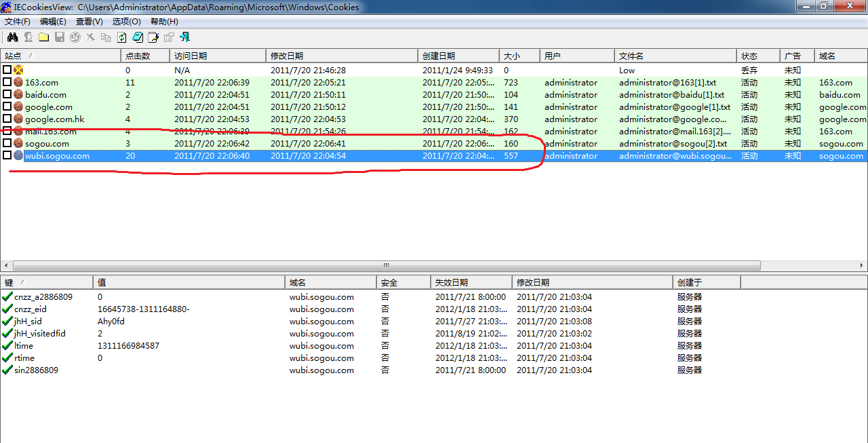This screenshot has height=443, width=868.
Task: Click modified date 2011/7/20 21:46:28
Action: [x=308, y=71]
